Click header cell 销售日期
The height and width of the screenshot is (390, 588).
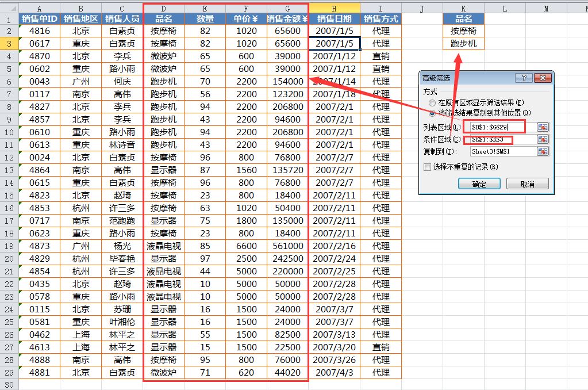334,19
